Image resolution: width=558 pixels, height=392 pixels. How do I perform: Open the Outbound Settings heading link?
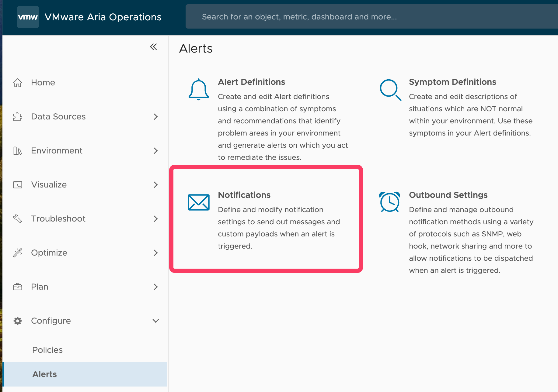[x=448, y=195]
